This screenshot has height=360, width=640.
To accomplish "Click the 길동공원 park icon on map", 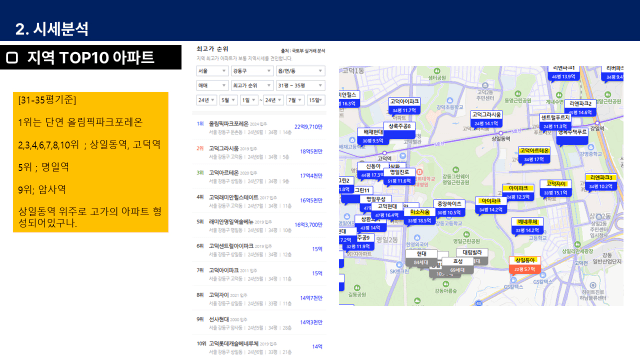I will pos(357,288).
